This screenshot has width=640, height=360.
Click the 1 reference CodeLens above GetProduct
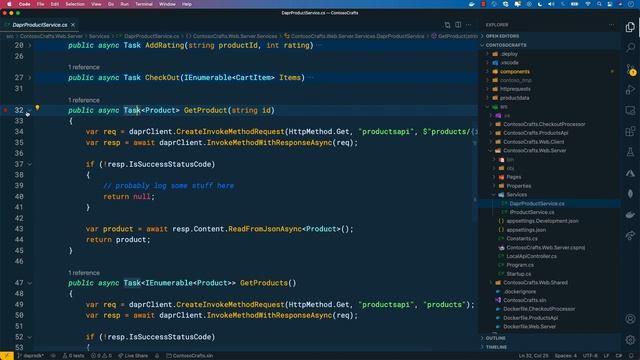point(84,100)
